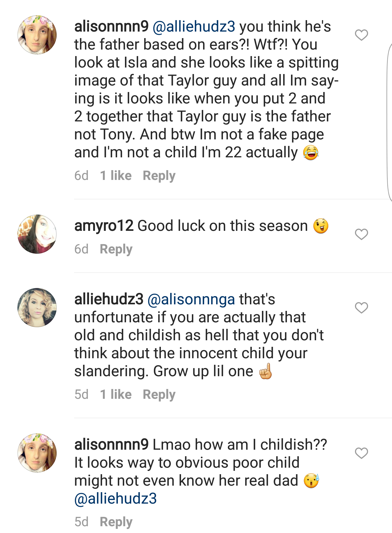Open @alliehudz3 mention in first comment
The height and width of the screenshot is (533, 392).
(194, 27)
